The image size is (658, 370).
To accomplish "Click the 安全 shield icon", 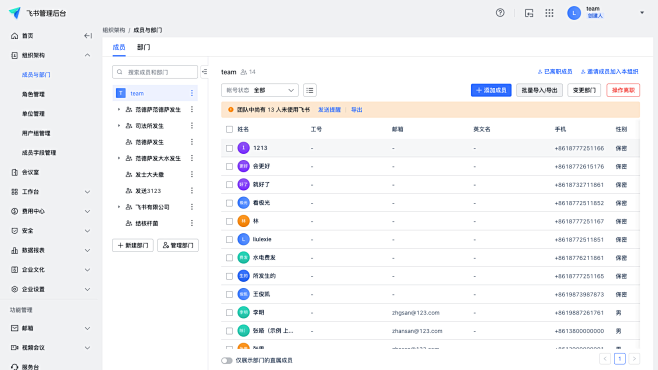I will click(15, 231).
